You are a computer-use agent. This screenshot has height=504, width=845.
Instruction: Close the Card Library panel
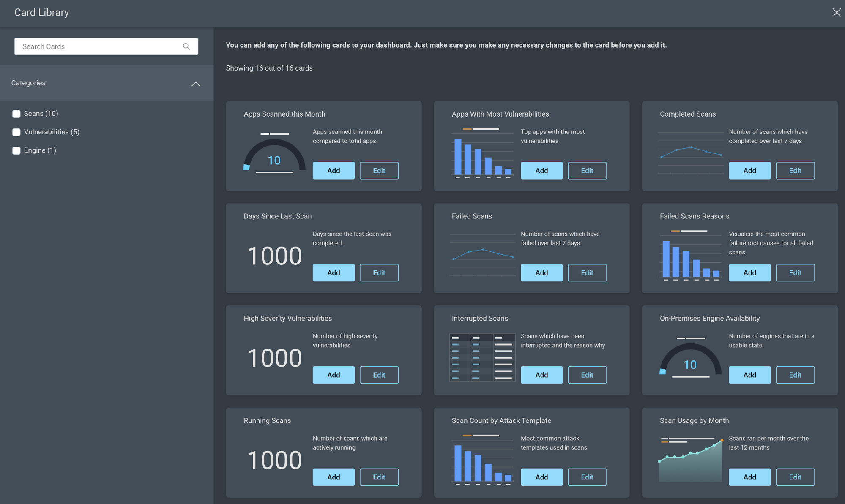coord(836,13)
